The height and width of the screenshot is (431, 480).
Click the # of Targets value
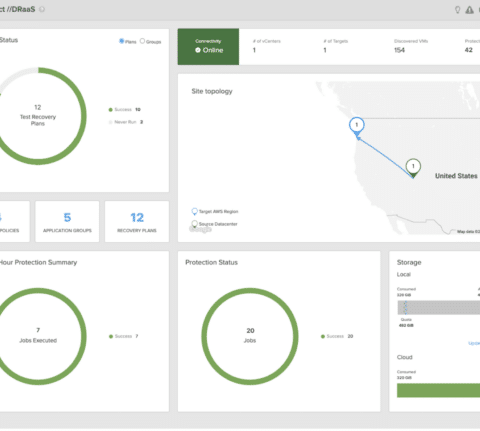coord(325,50)
